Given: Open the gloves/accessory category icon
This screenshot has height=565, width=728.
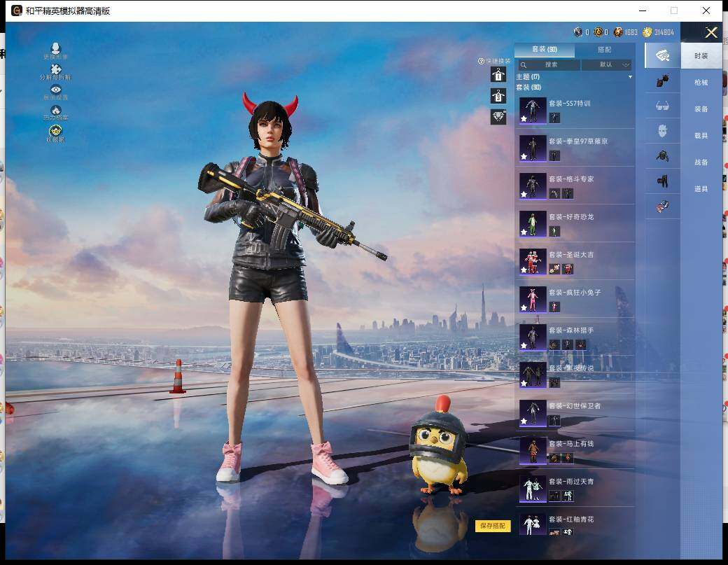Looking at the screenshot, I should 662,81.
